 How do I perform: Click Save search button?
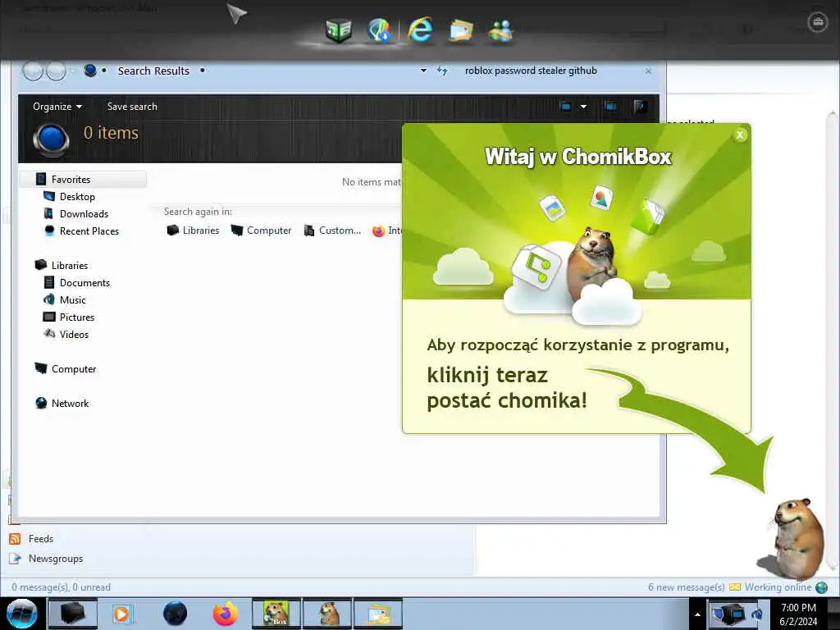click(132, 106)
